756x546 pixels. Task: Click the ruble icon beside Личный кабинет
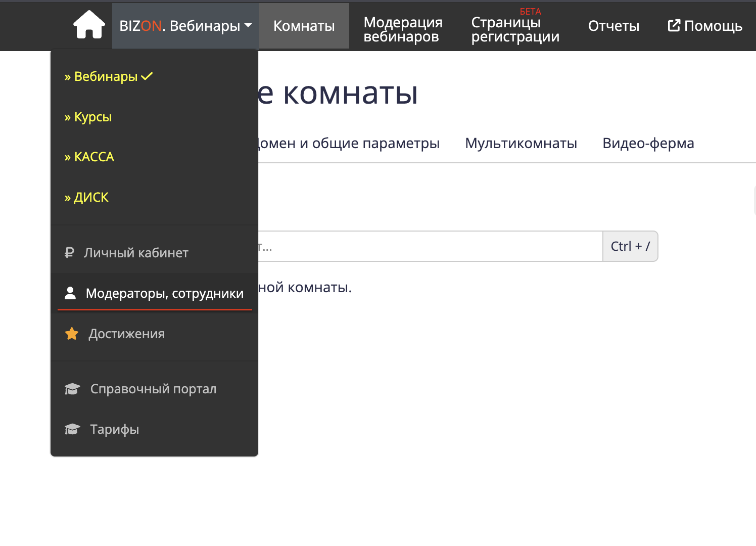tap(70, 253)
